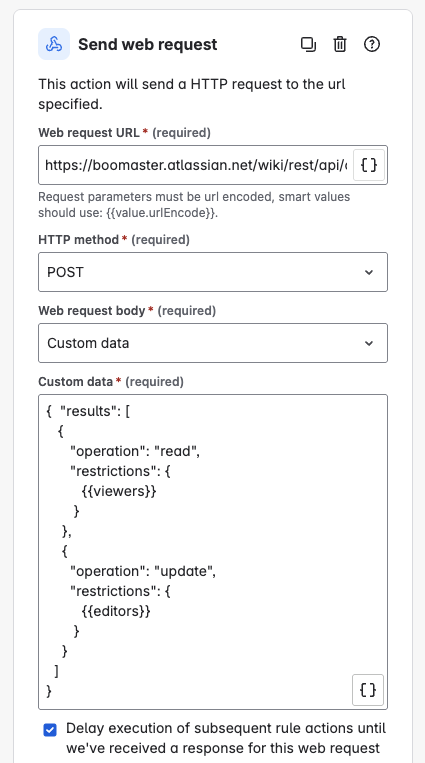
Task: Click inside the Custom data text area
Action: [x=213, y=552]
